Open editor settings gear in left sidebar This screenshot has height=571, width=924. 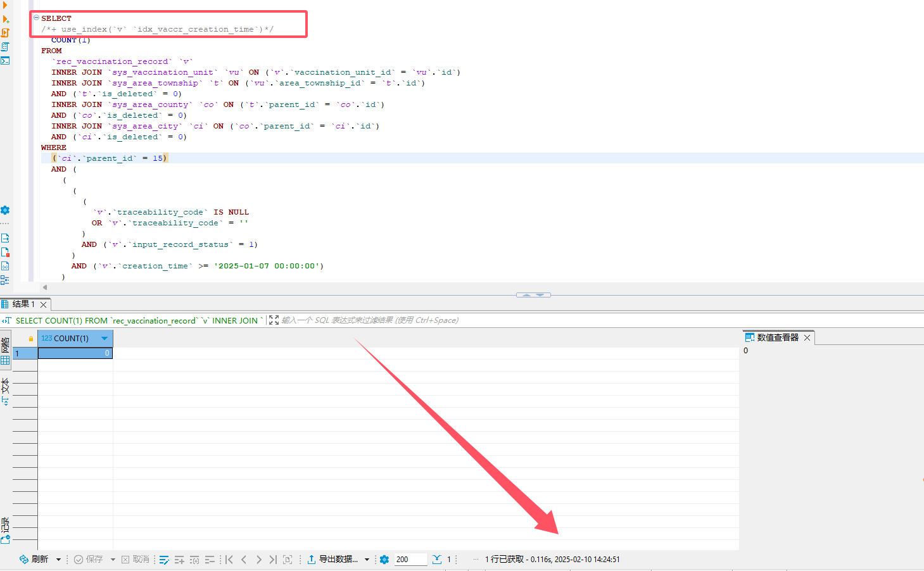coord(5,210)
